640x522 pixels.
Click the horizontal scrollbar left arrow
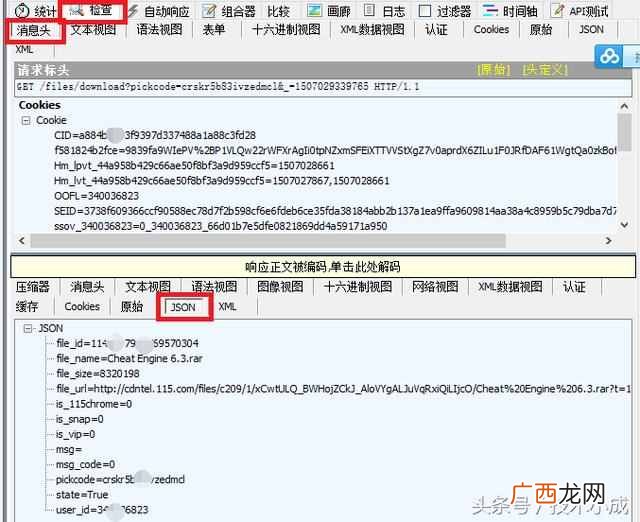coord(22,241)
